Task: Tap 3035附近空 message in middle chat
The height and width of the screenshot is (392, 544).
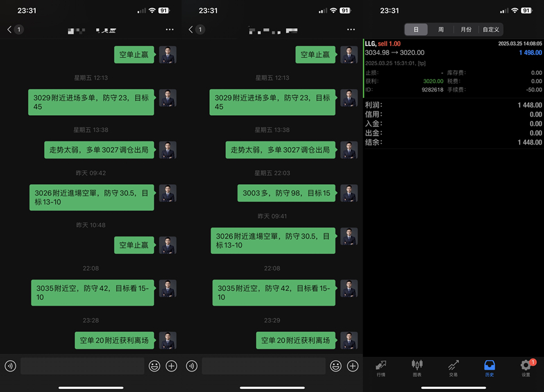Action: click(x=274, y=293)
